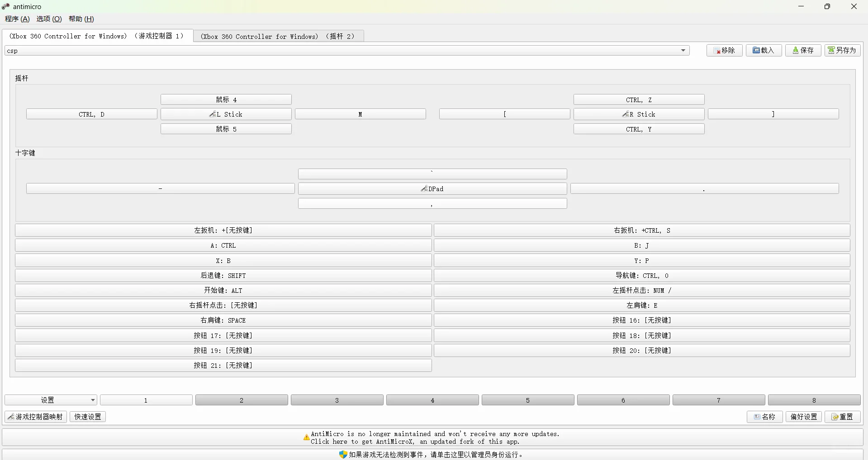Open the X: B button mapping

(223, 261)
